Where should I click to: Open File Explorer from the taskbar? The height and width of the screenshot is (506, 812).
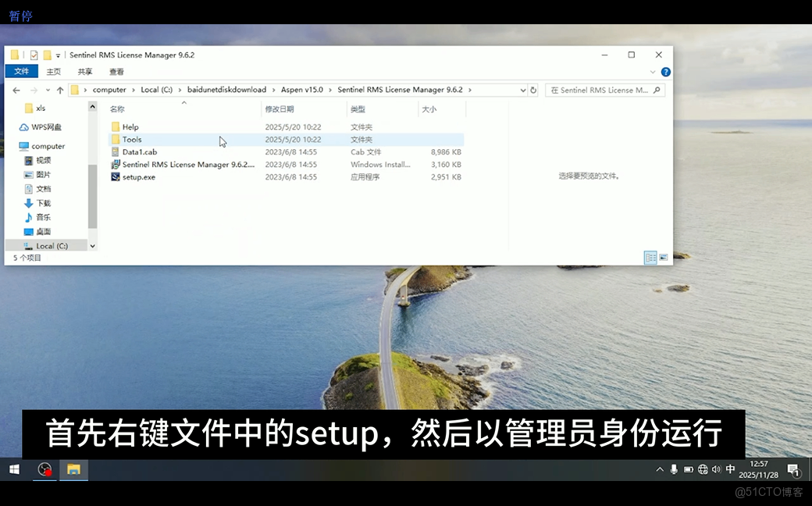73,469
